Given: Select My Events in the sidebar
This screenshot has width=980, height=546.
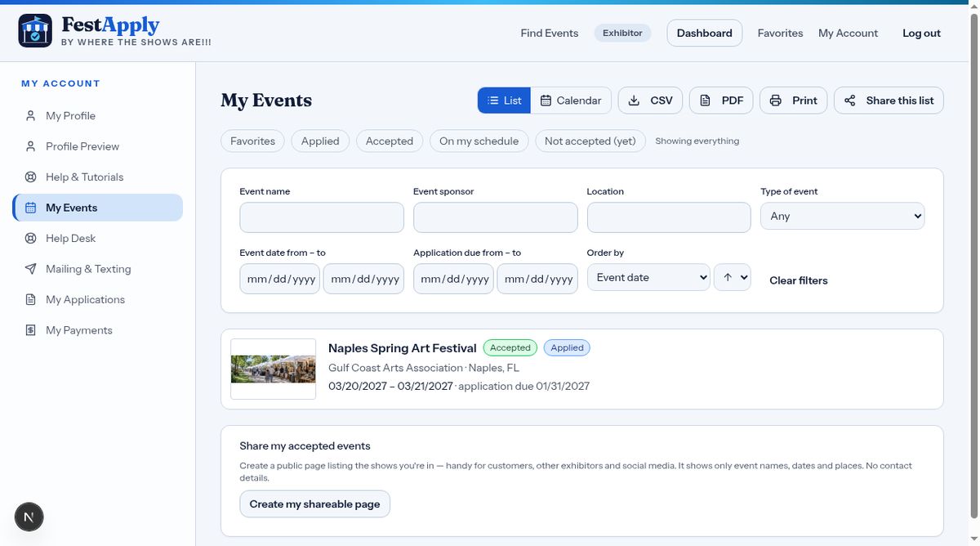Looking at the screenshot, I should click(98, 208).
